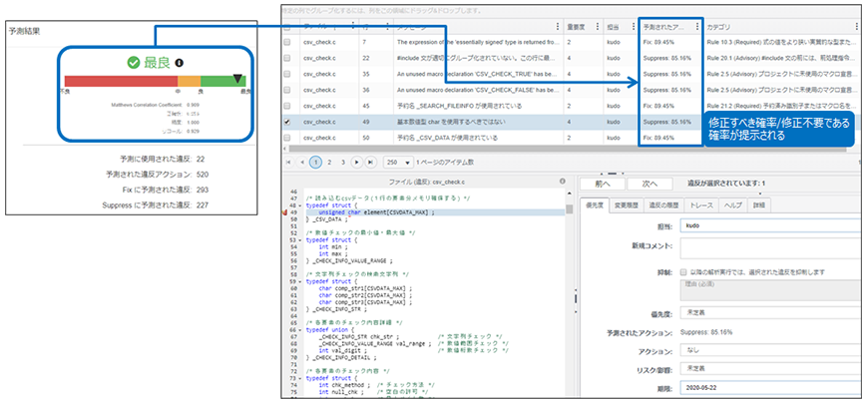Screen dimensions: 868x403
Task: Click the 次へ button
Action: click(650, 184)
